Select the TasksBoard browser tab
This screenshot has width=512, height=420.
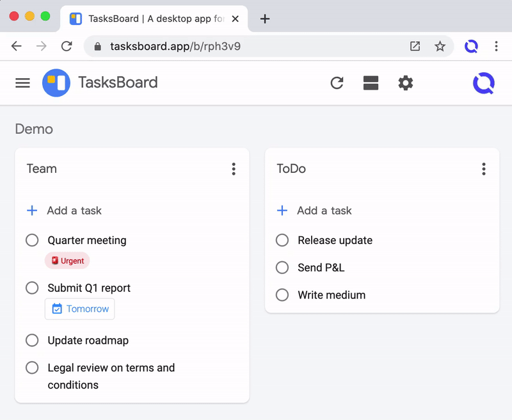[x=154, y=19]
